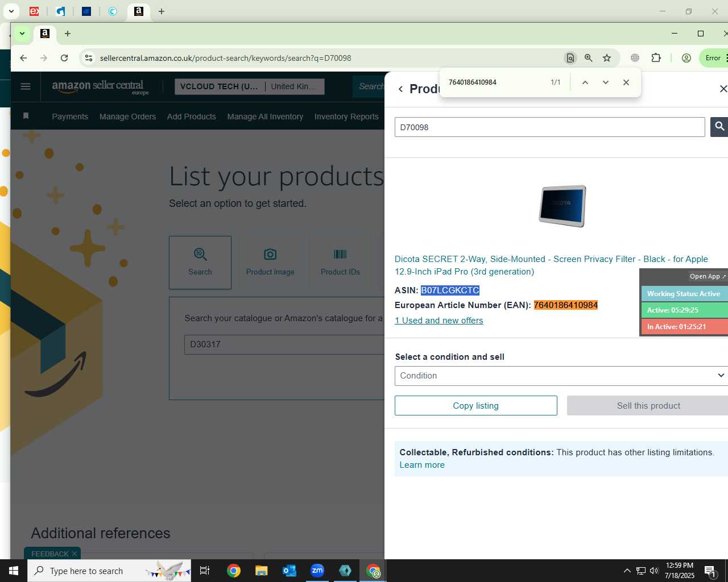
Task: Open new tab in the background browser window
Action: pos(162,11)
